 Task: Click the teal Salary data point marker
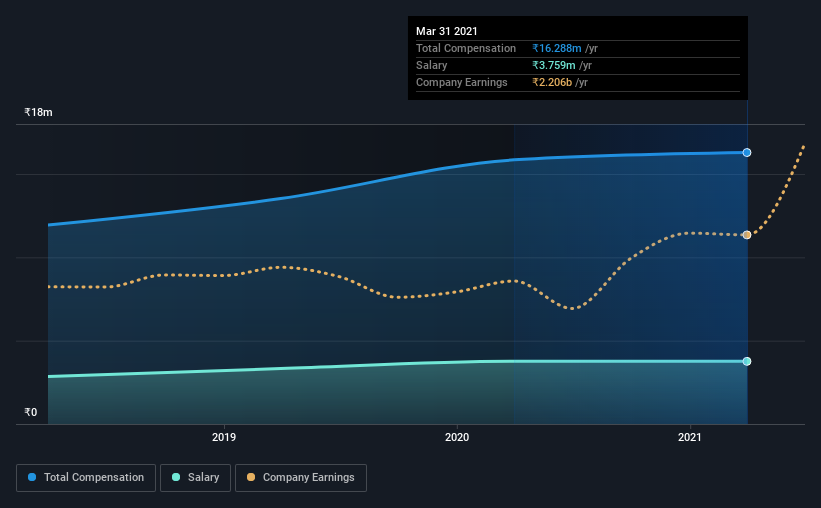pyautogui.click(x=747, y=361)
